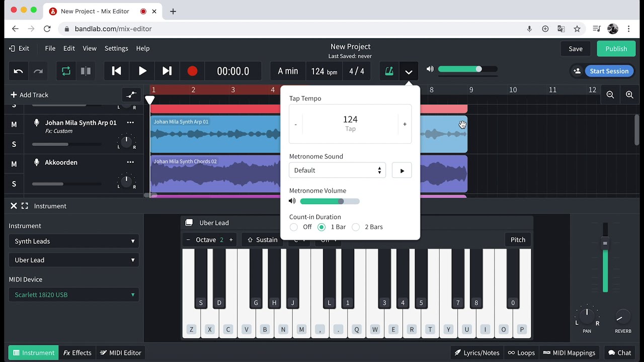Open the Settings menu
Viewport: 644px width, 362px height.
116,48
